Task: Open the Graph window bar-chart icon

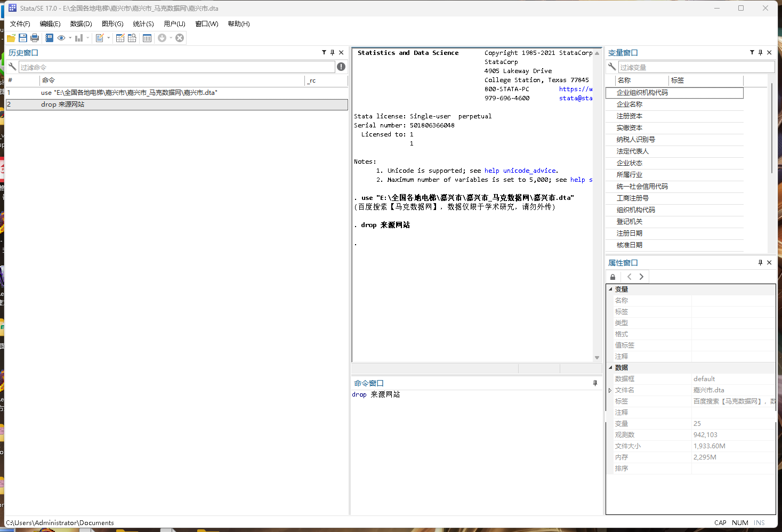Action: [x=80, y=37]
